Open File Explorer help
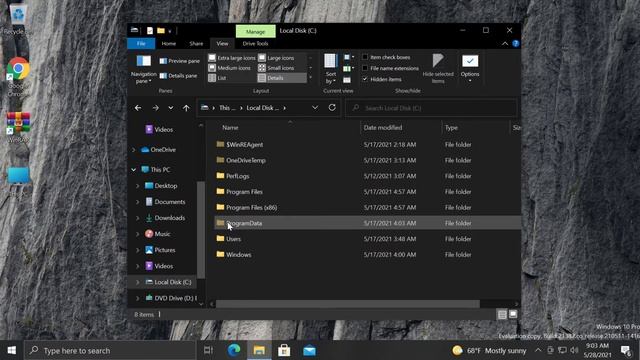 (516, 43)
